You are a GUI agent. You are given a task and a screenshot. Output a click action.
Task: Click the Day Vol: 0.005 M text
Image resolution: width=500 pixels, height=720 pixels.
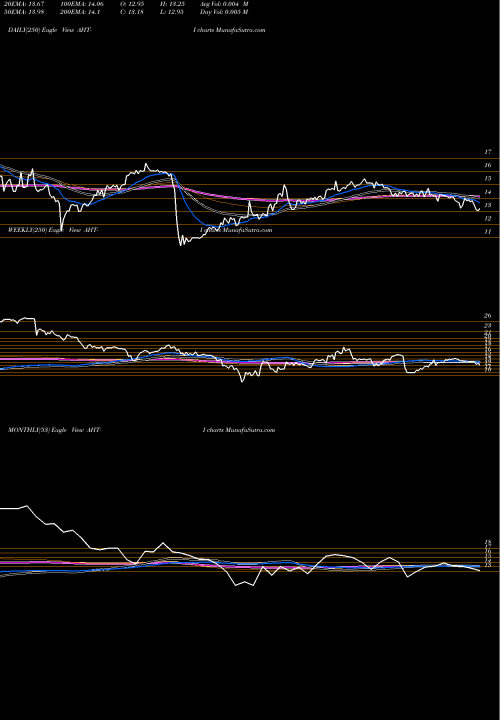[224, 11]
